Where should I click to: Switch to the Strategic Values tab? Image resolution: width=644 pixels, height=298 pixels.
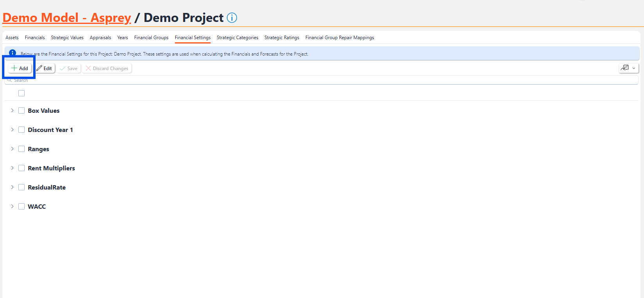[67, 38]
